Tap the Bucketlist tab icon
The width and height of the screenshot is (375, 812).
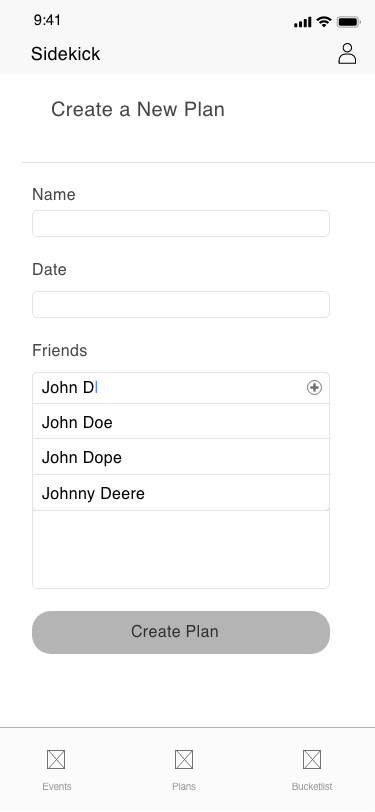click(312, 760)
